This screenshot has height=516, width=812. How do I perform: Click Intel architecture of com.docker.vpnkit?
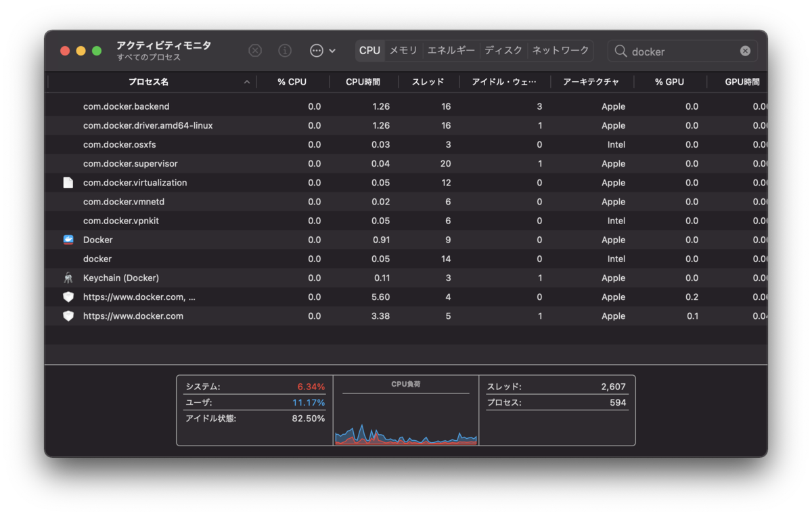coord(616,221)
